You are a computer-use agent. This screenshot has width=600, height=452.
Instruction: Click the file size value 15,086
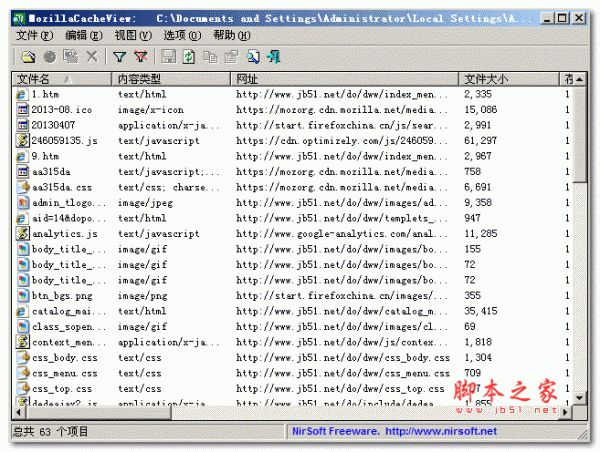481,109
